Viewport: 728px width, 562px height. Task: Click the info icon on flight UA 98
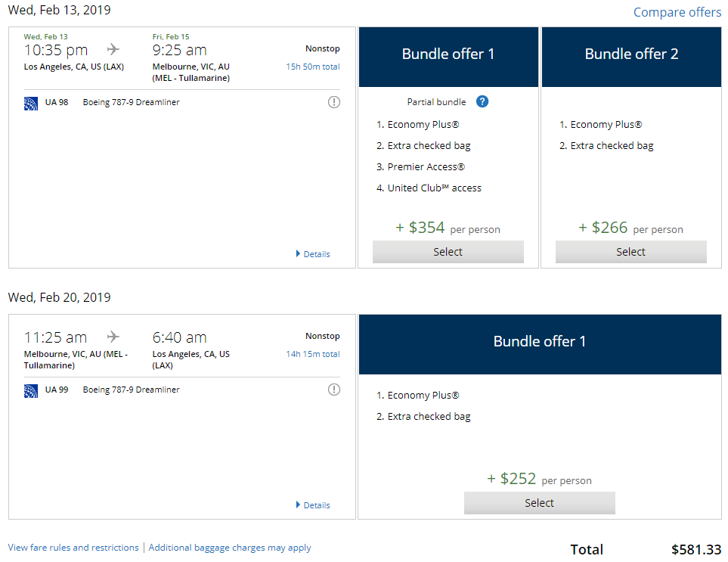334,102
